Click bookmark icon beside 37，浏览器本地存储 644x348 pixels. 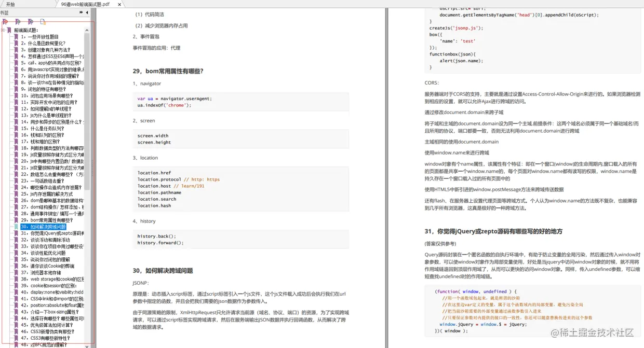[16, 272]
